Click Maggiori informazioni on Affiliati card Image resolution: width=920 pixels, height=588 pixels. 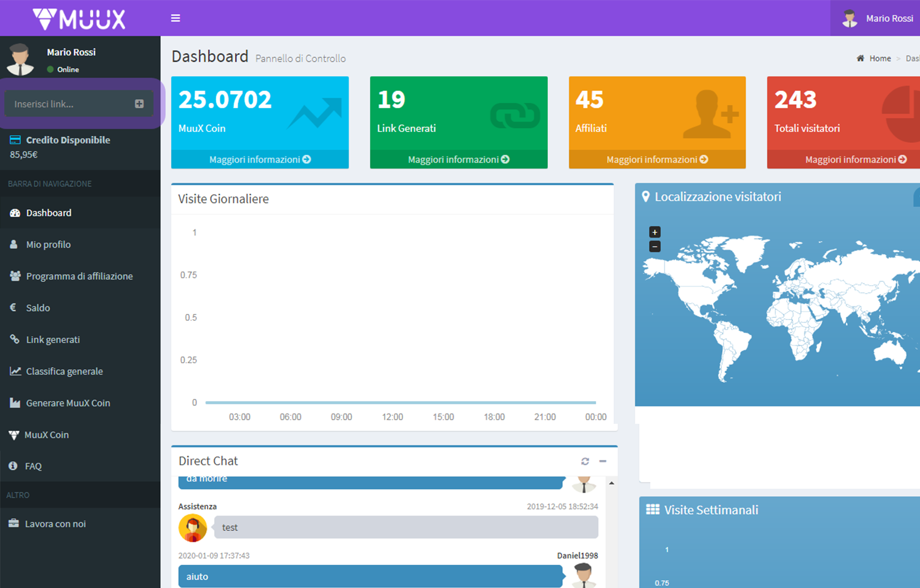coord(657,159)
